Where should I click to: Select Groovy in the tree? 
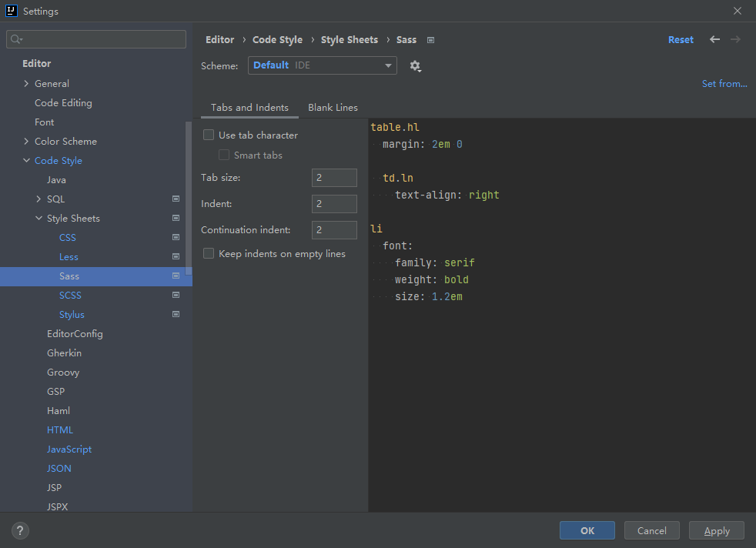click(x=63, y=373)
